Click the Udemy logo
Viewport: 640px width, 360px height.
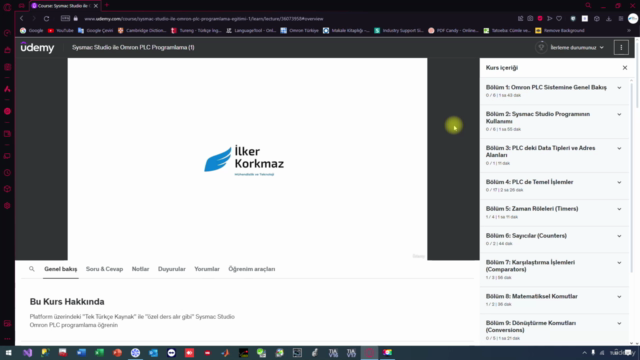coord(37,47)
